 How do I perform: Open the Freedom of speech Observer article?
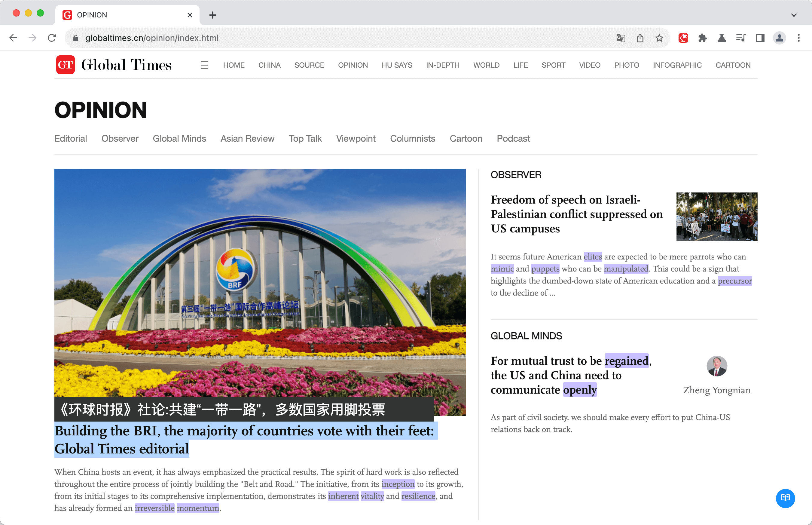(576, 214)
